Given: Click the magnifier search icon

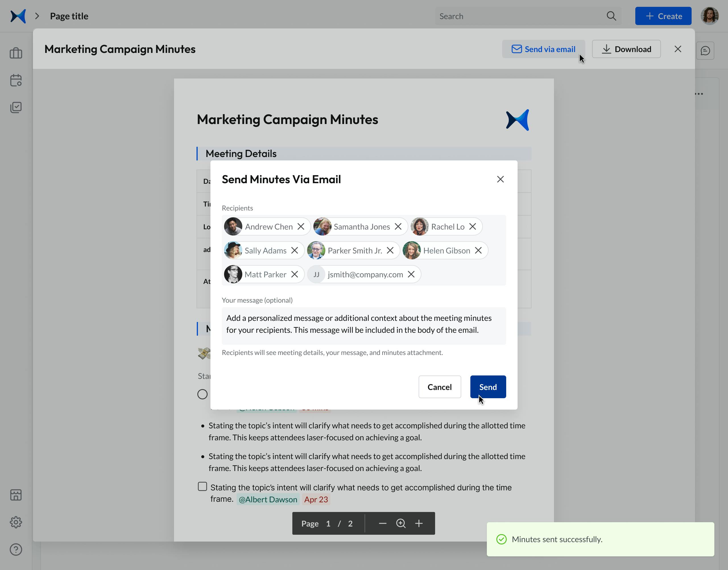Looking at the screenshot, I should click(611, 16).
